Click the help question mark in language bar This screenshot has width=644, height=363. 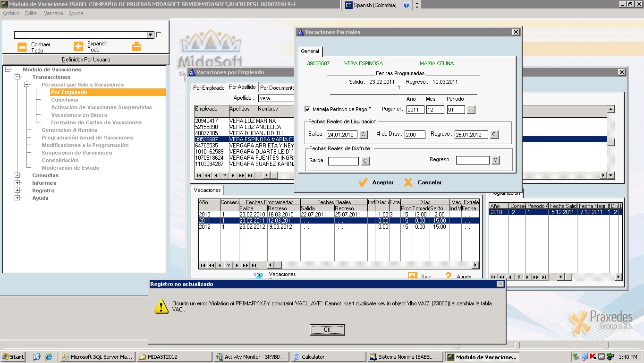pyautogui.click(x=406, y=5)
